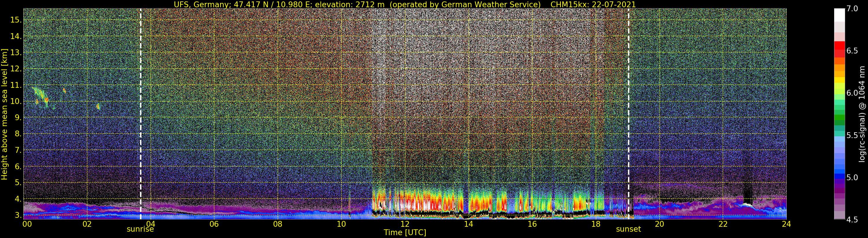Image resolution: width=868 pixels, height=238 pixels.
Task: Click the Height above mean sea level label
Action: click(x=4, y=114)
